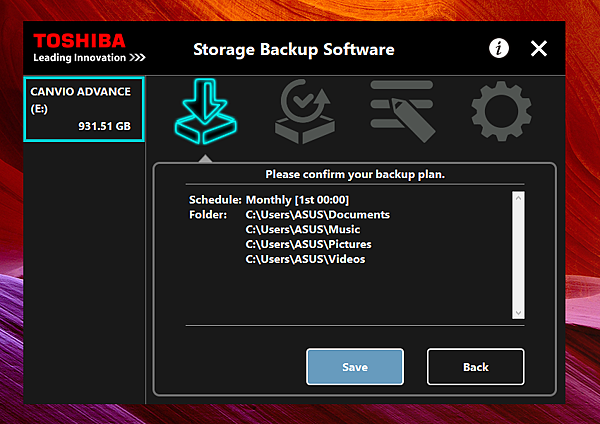Open the Restore icon with circular arrow

click(x=305, y=111)
